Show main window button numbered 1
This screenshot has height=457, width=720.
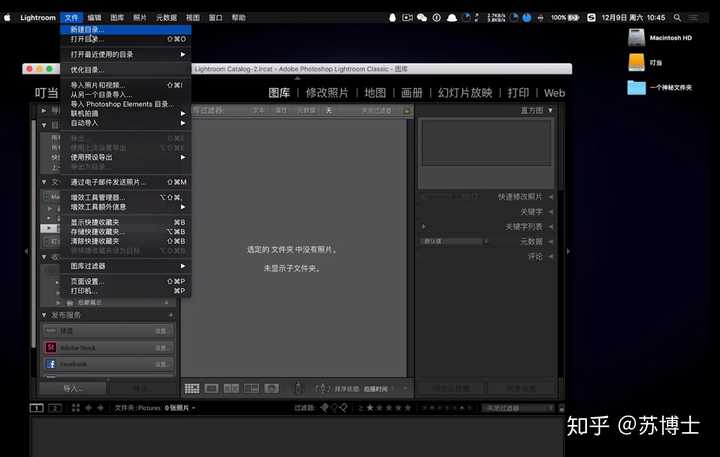[36, 408]
